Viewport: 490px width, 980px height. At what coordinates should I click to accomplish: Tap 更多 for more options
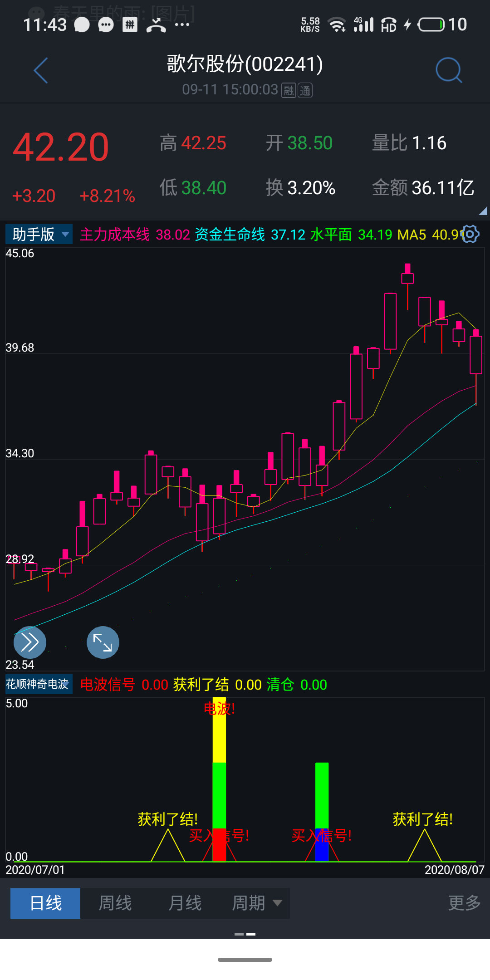[x=464, y=903]
